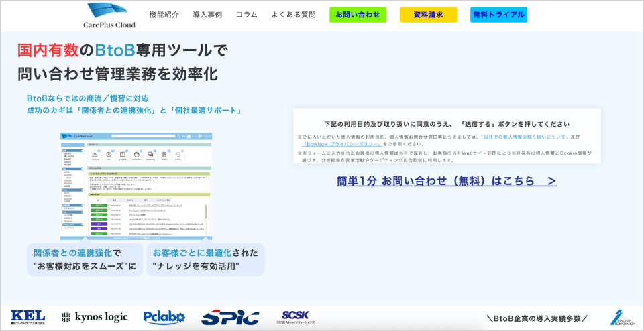Image resolution: width=644 pixels, height=331 pixels.
Task: Click the CarePlus Cloud logo in header
Action: 109,15
